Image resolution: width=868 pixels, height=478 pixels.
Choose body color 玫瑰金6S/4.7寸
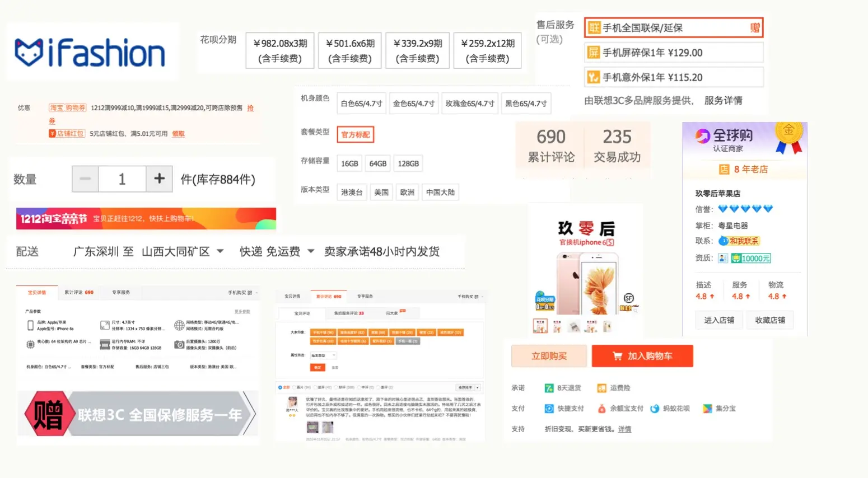coord(470,104)
